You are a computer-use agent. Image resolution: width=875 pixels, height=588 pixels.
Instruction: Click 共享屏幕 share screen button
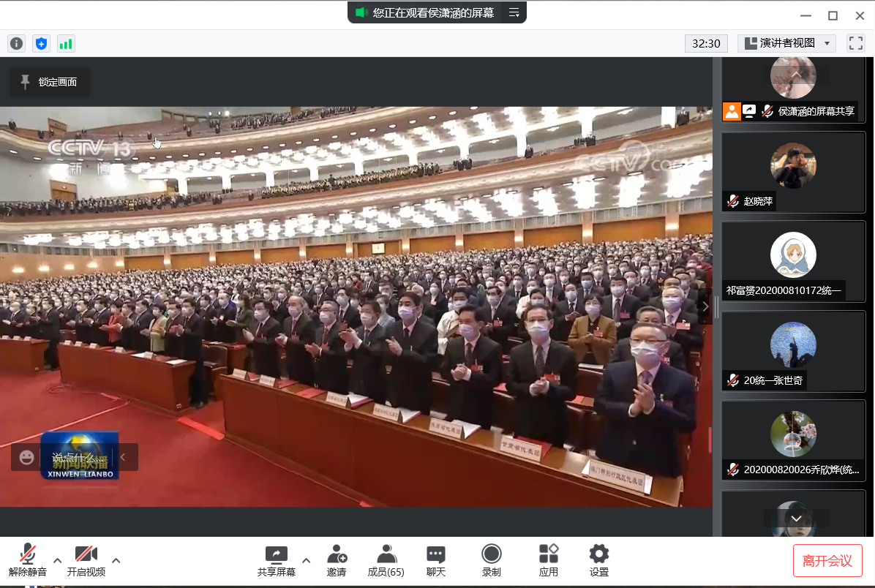[277, 560]
